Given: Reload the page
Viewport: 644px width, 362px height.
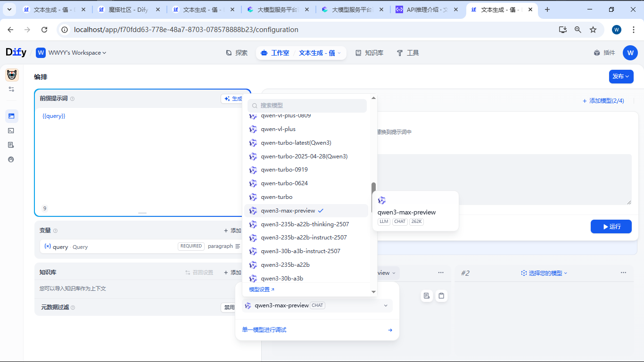Looking at the screenshot, I should tap(44, 30).
